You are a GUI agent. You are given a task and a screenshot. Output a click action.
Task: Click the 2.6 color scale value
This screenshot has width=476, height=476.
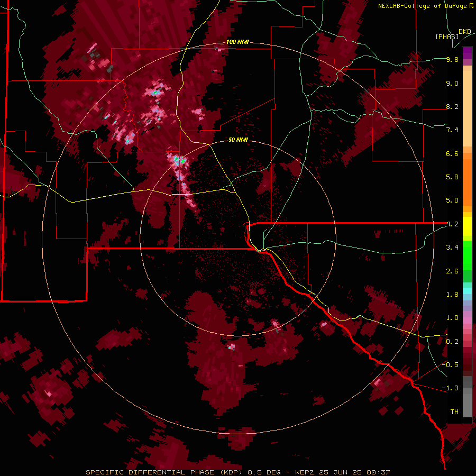click(452, 271)
